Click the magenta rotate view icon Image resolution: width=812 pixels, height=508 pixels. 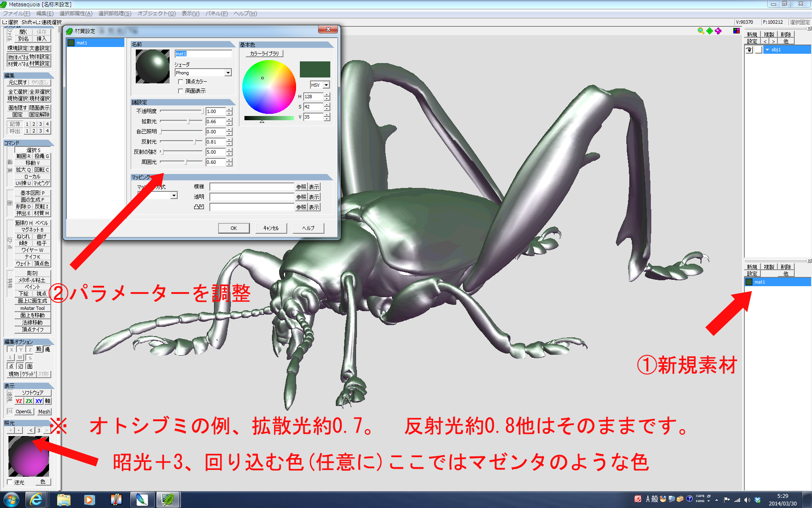pos(718,31)
